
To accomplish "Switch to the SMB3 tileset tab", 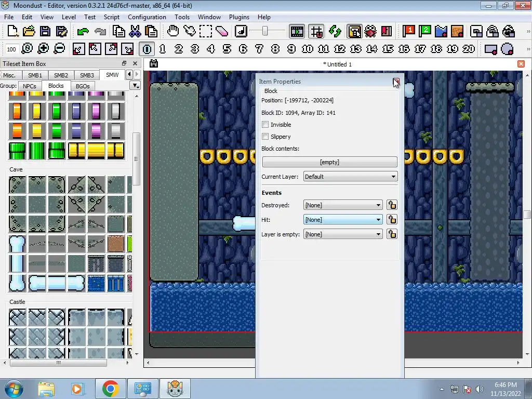I will pos(87,75).
